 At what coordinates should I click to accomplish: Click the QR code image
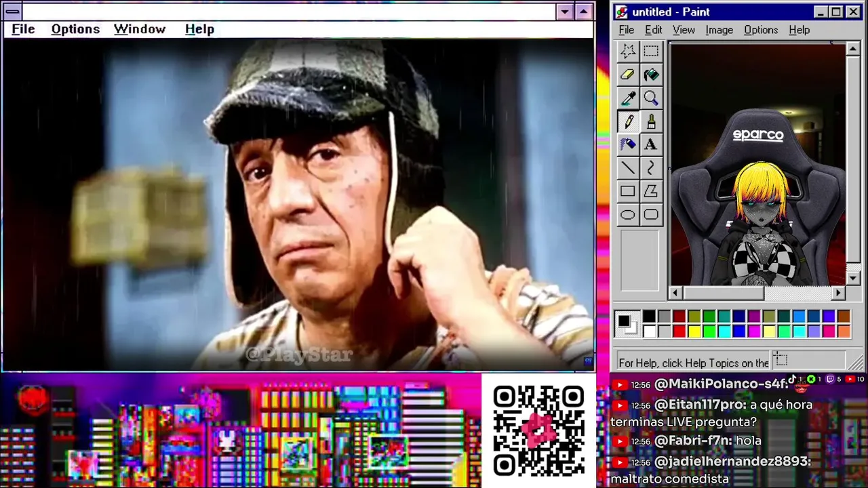(x=539, y=431)
